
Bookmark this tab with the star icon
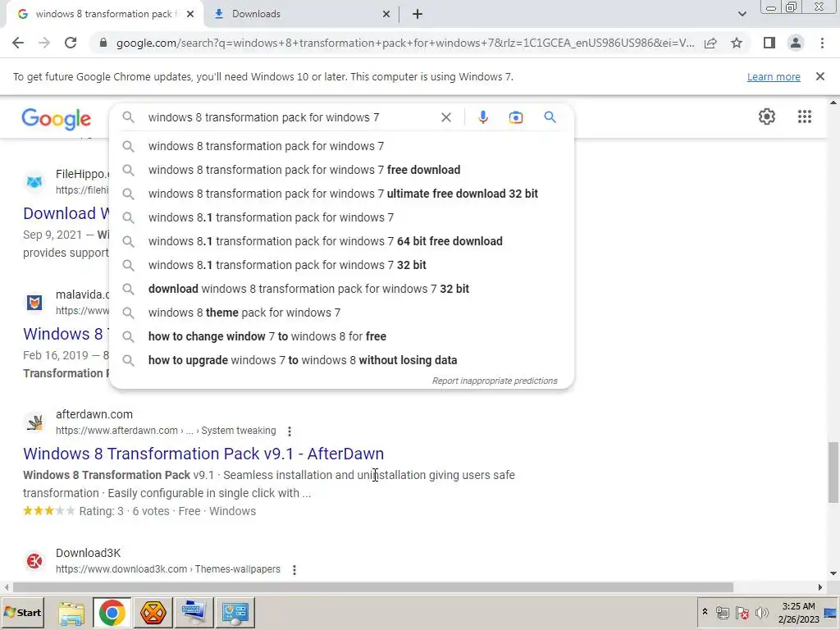[737, 43]
